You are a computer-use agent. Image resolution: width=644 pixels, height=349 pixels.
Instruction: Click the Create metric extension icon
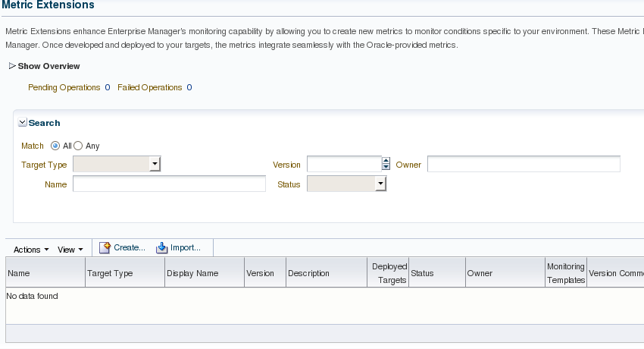click(x=105, y=248)
